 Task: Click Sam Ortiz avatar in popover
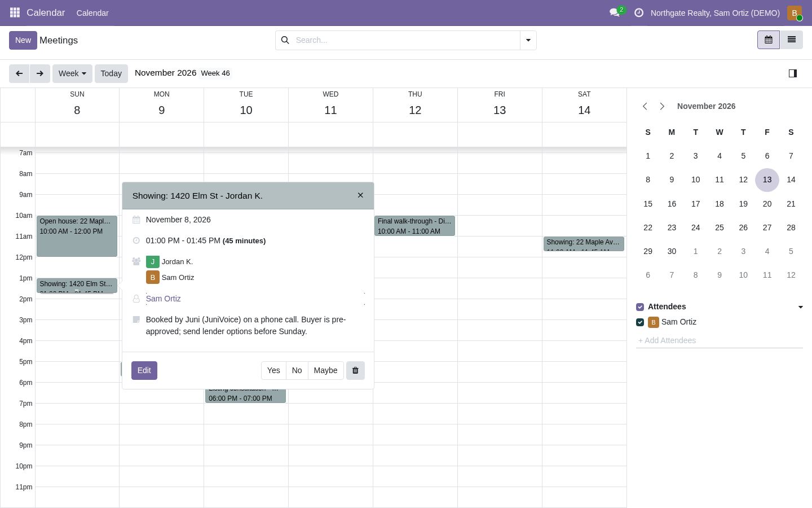pos(152,278)
